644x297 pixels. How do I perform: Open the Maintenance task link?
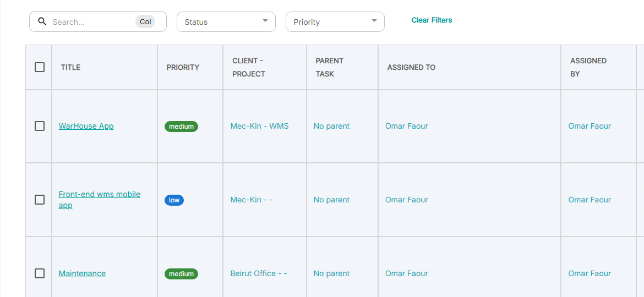click(82, 273)
